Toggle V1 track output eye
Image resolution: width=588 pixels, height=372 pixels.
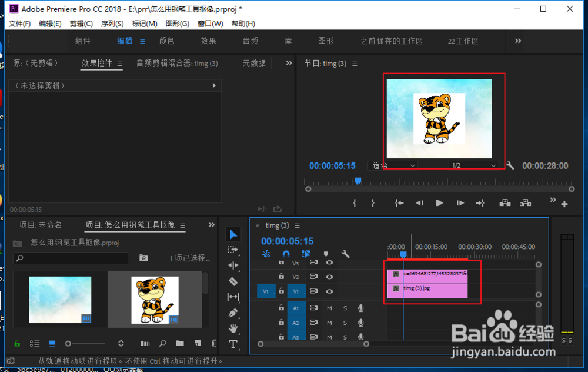329,291
